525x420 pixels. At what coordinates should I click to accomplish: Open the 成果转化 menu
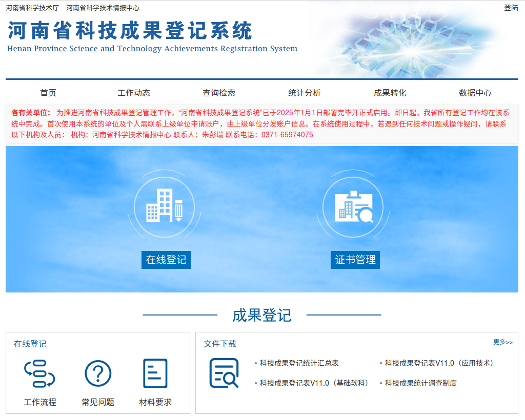coord(390,93)
